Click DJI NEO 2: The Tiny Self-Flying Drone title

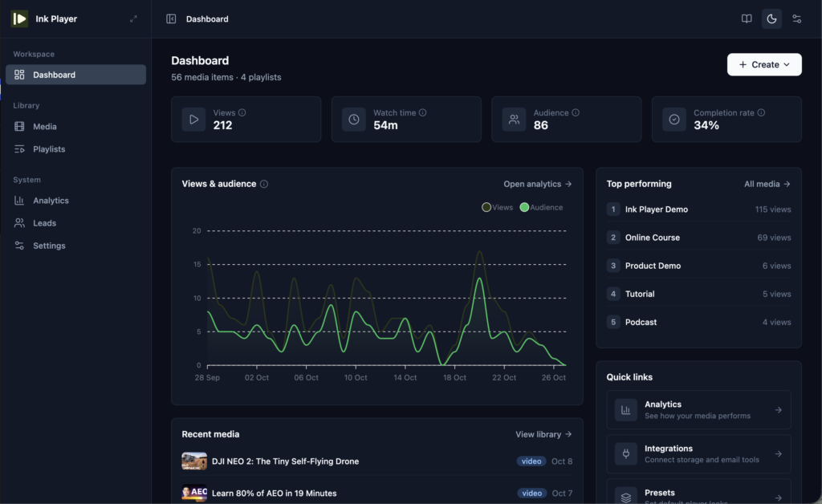(285, 461)
